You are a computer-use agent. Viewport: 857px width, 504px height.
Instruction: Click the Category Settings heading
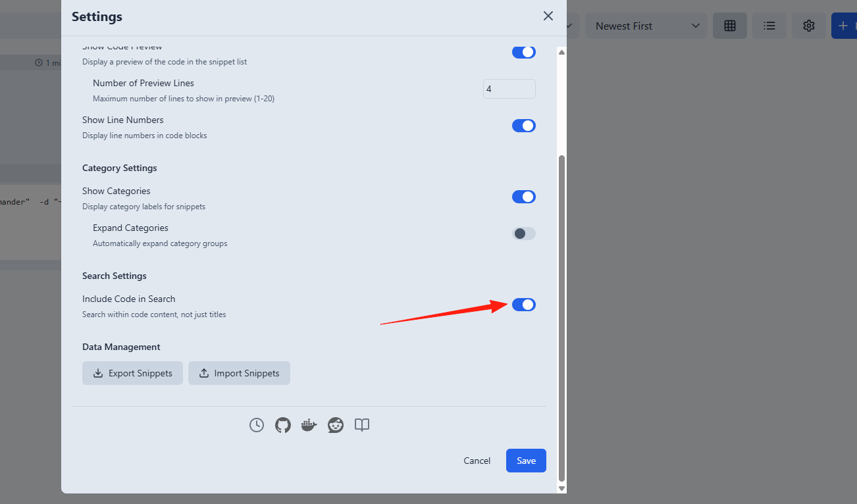120,168
